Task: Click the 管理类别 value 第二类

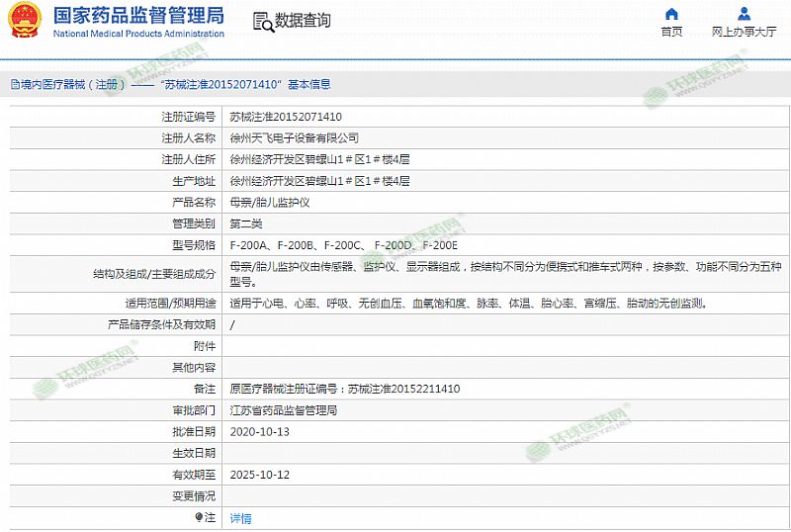Action: [246, 224]
